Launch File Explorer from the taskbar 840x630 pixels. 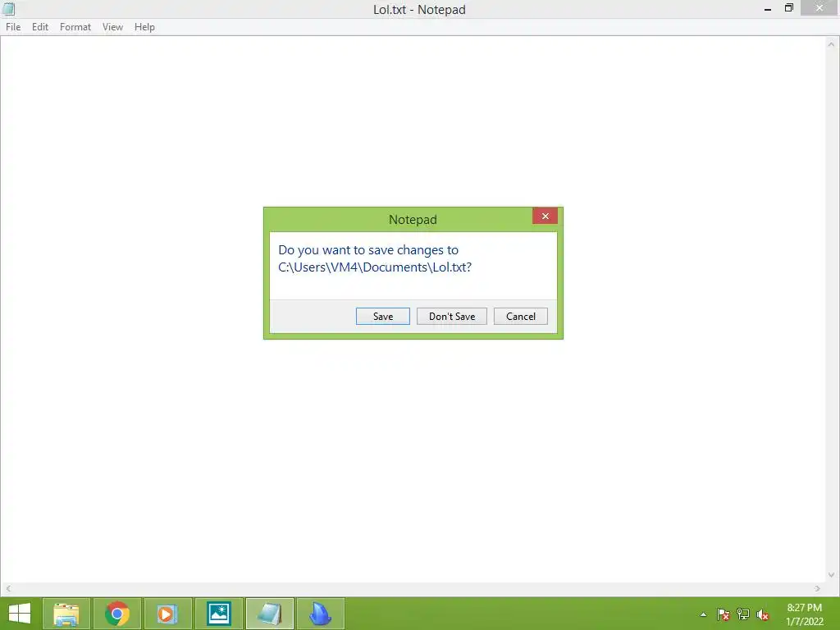click(66, 614)
